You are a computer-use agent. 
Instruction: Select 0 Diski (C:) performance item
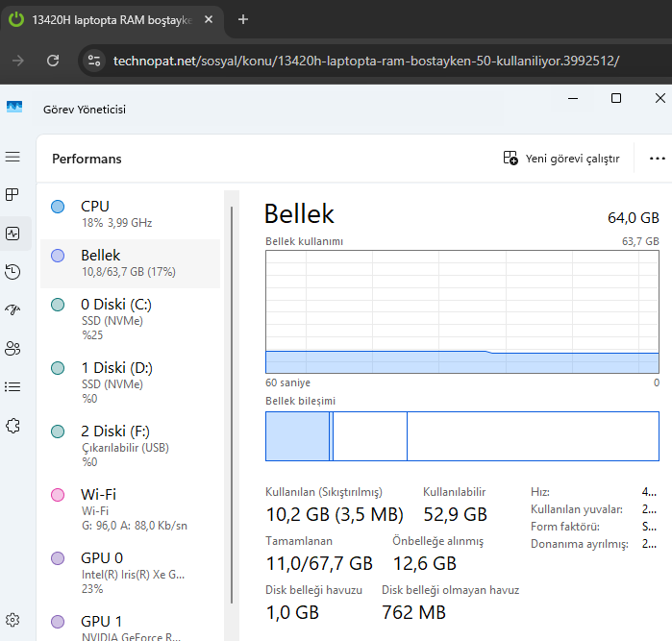[130, 318]
